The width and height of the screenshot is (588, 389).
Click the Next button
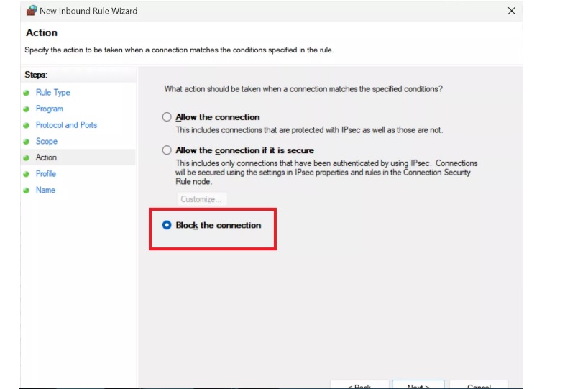(418, 385)
